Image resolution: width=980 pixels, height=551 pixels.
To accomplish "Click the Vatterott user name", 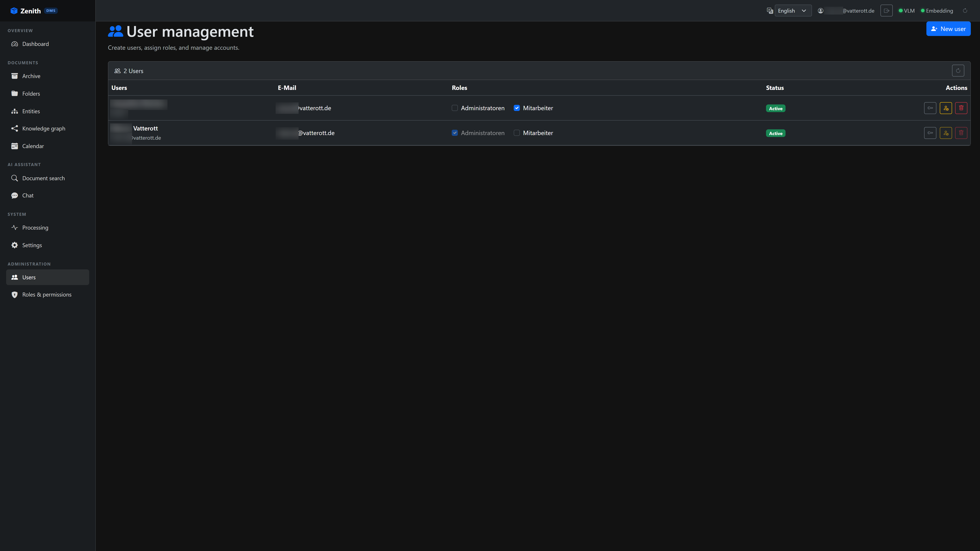I will click(x=145, y=129).
